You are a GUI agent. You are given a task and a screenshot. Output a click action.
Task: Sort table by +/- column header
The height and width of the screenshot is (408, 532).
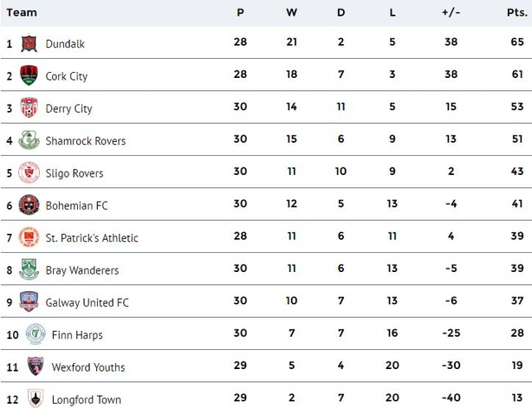click(x=451, y=12)
